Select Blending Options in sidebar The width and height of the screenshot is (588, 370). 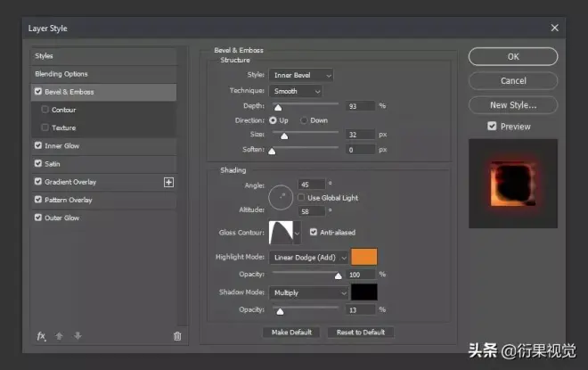103,74
